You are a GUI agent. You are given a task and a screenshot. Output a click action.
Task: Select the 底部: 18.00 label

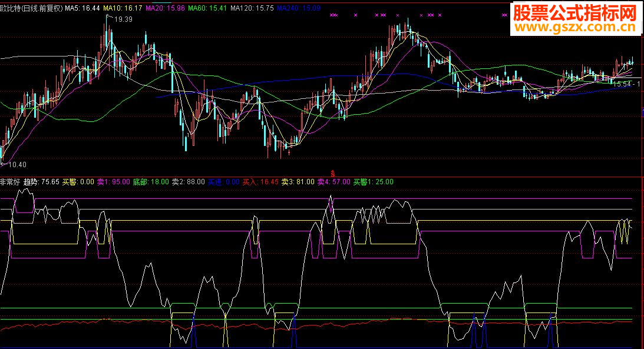coord(151,182)
